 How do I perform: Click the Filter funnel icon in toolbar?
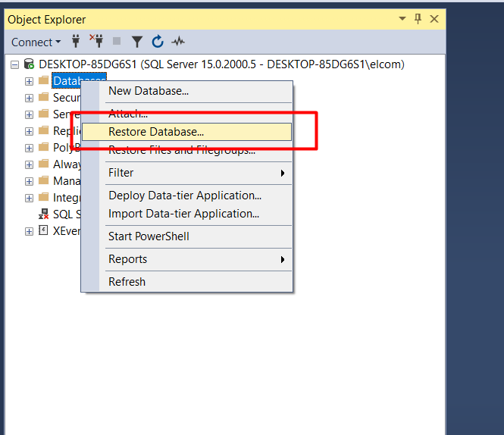coord(137,42)
